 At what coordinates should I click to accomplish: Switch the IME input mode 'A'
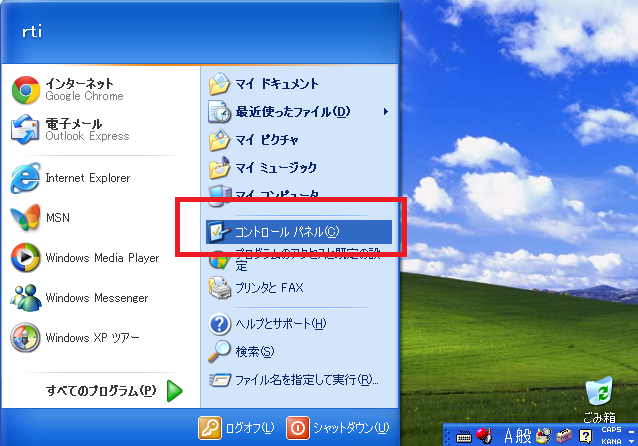click(509, 436)
